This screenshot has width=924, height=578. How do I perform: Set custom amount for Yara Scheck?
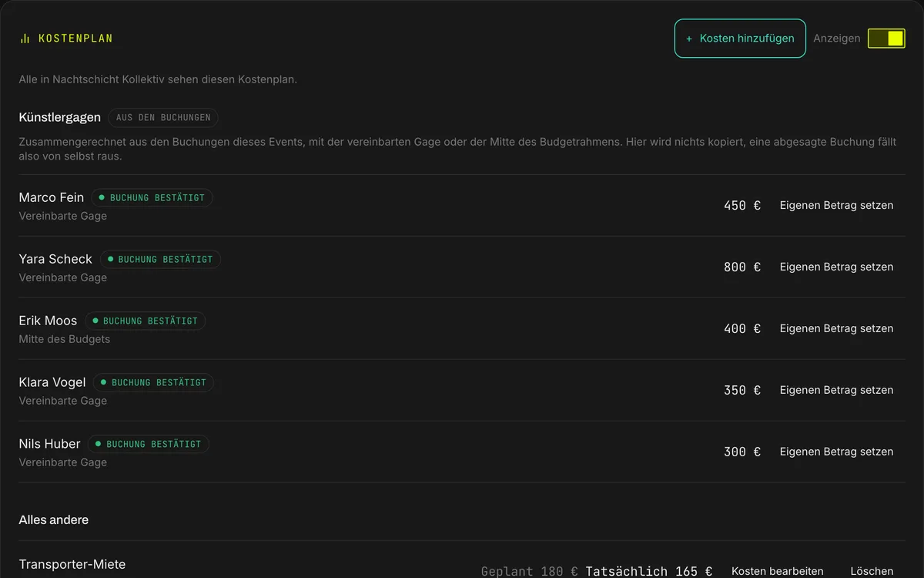836,267
